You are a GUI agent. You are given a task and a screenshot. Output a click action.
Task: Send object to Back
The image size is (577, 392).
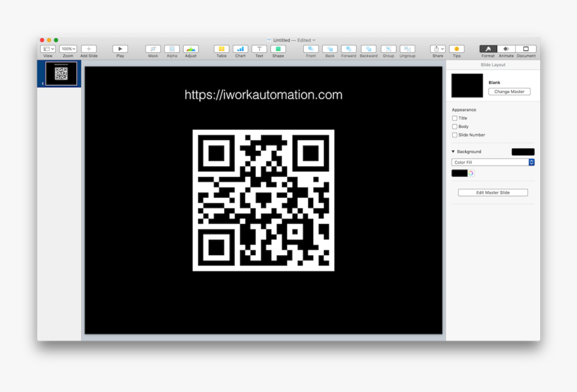point(329,49)
